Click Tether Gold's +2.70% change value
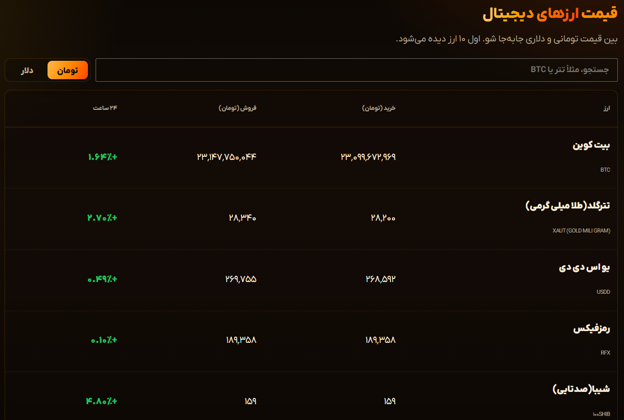The image size is (624, 420). tap(102, 218)
